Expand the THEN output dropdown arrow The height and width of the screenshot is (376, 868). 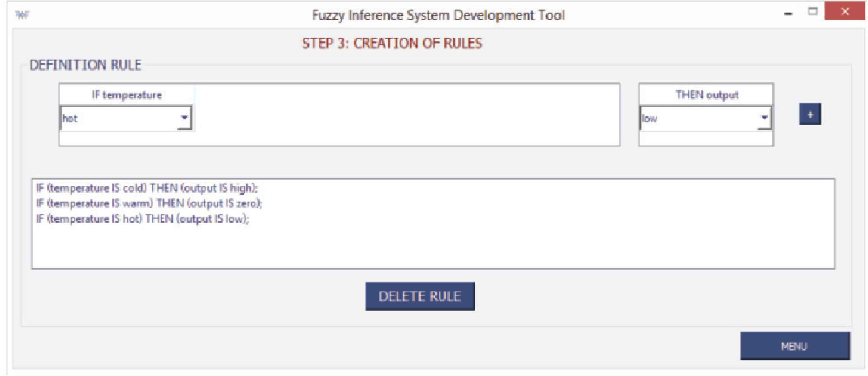pyautogui.click(x=764, y=118)
